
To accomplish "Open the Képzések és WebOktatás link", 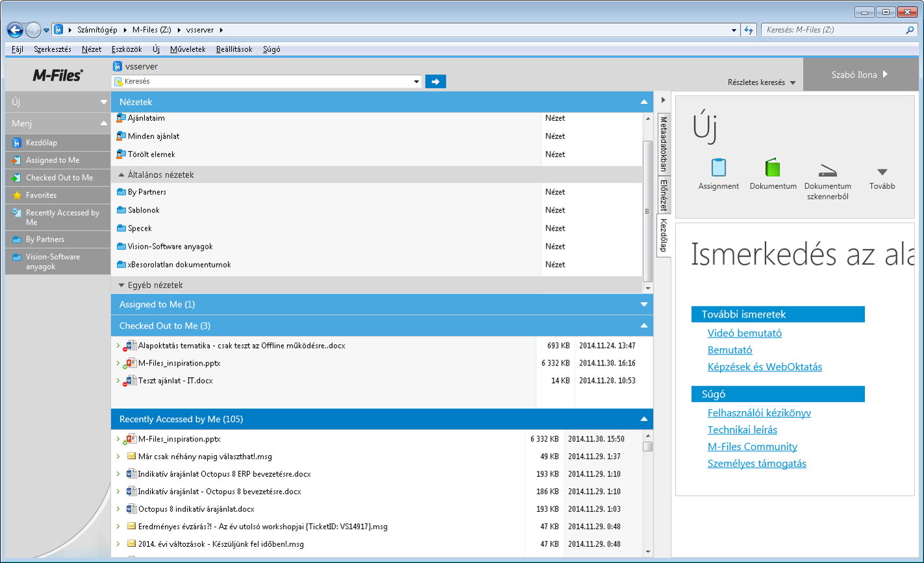I will (x=765, y=367).
